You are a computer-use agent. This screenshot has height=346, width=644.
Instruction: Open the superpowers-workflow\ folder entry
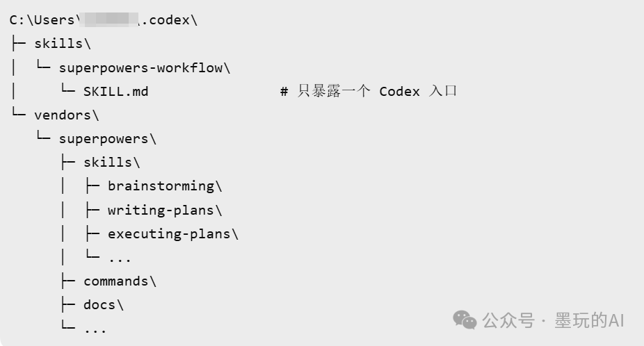[x=144, y=67]
